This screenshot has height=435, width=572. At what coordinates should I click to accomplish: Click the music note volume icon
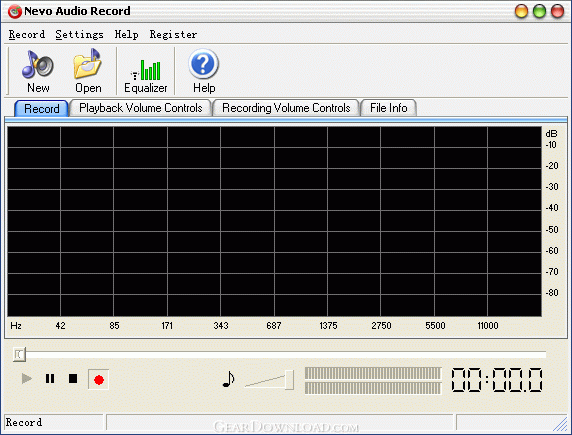(228, 379)
